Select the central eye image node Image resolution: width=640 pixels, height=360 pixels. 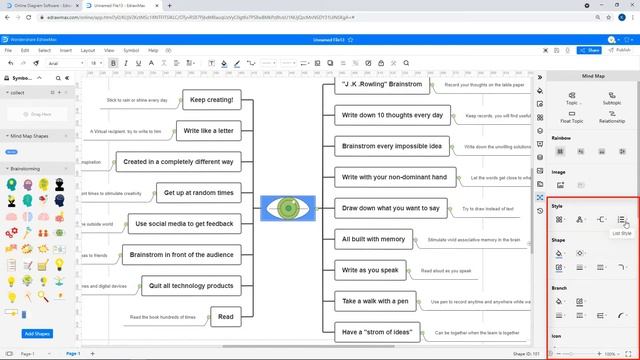point(288,208)
